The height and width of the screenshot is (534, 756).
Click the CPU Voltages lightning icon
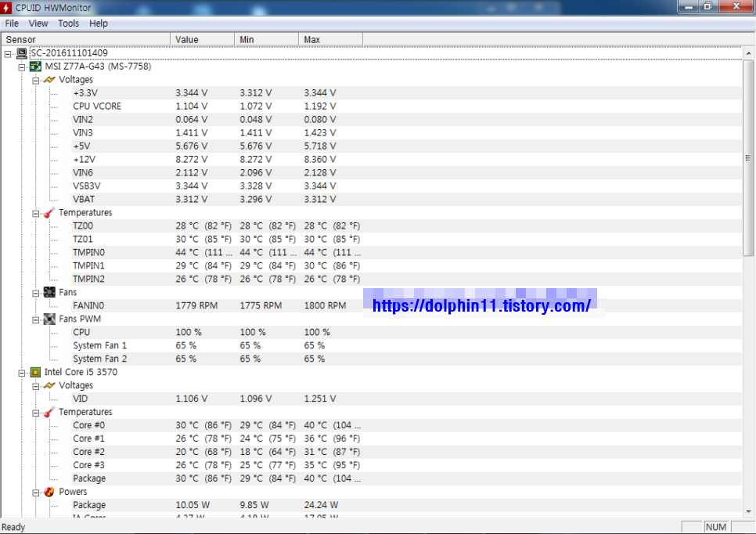[x=49, y=385]
